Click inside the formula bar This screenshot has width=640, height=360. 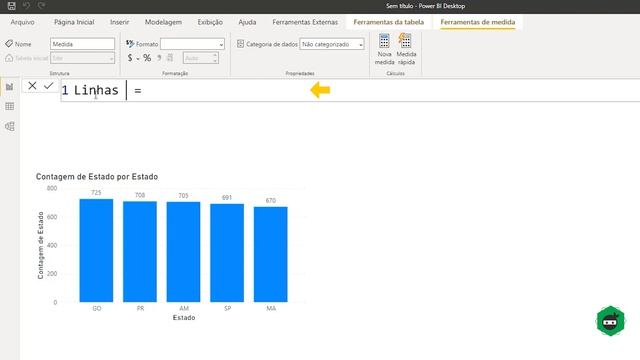coord(350,90)
